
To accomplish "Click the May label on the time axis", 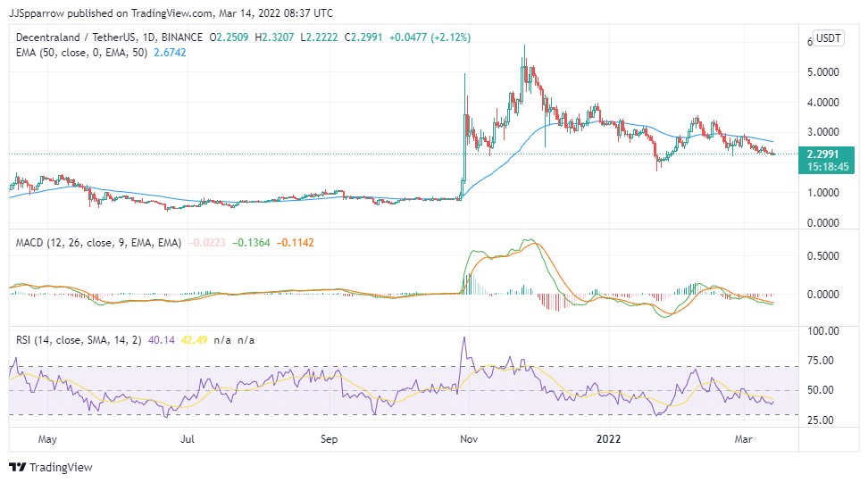I will tap(47, 439).
